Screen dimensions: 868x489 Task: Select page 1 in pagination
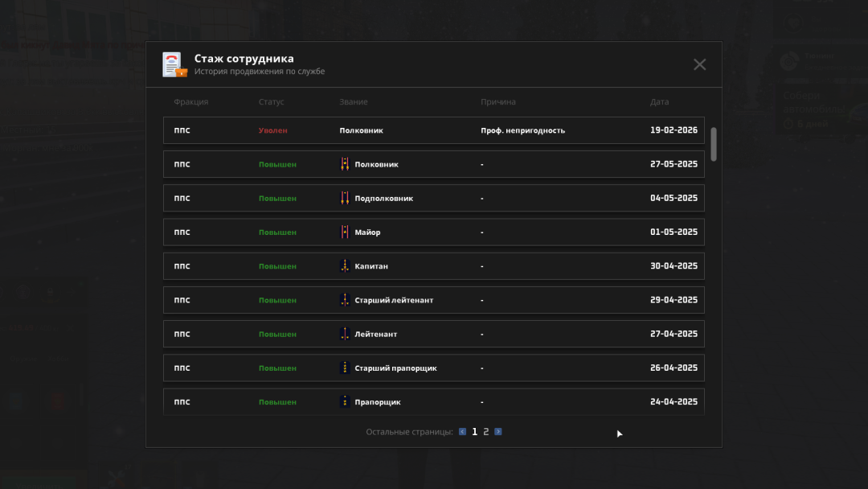(x=474, y=432)
